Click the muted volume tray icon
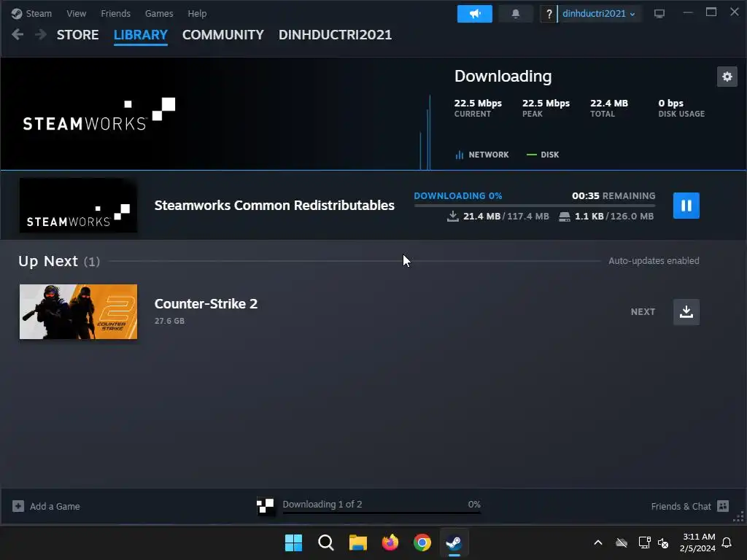 (662, 542)
